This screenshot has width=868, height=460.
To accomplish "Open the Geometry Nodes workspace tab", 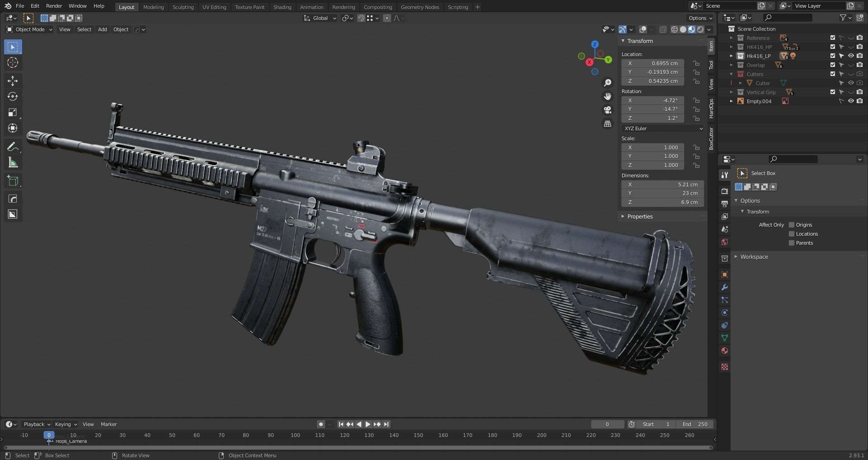I will tap(420, 7).
